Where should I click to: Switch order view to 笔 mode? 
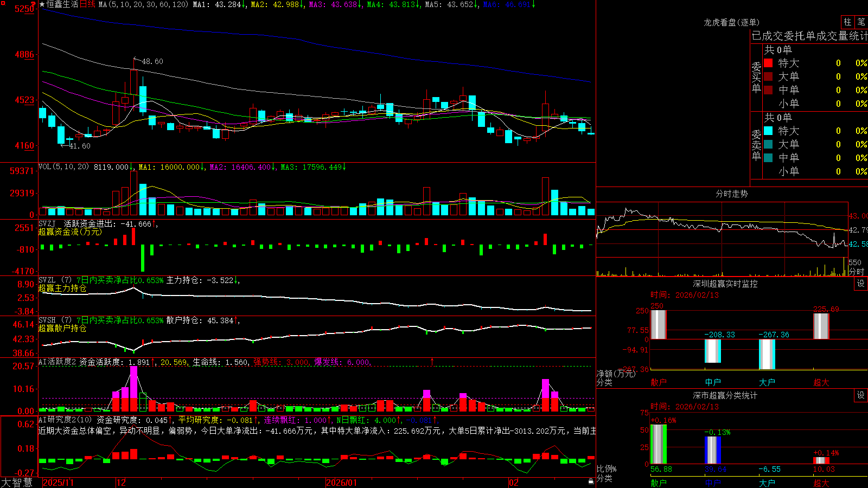point(861,22)
